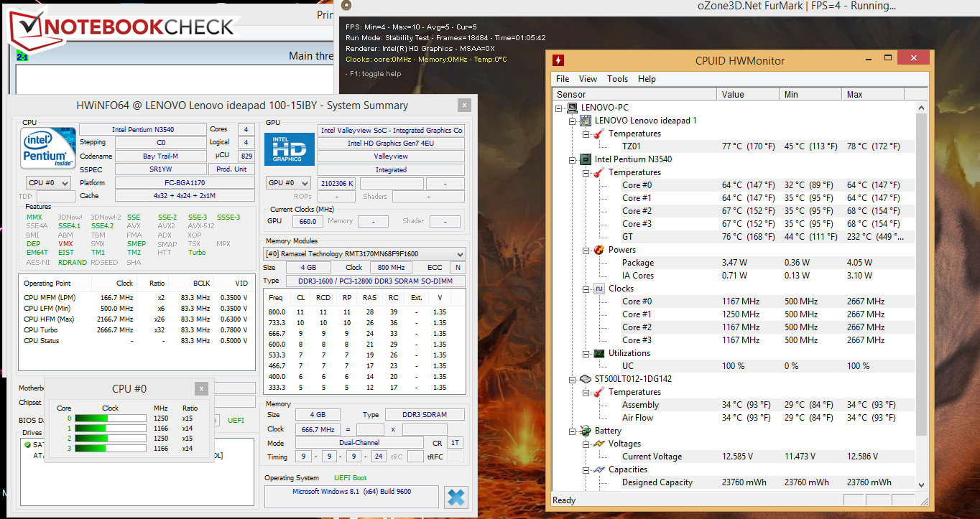Collapse the Utilizations node

pyautogui.click(x=586, y=353)
